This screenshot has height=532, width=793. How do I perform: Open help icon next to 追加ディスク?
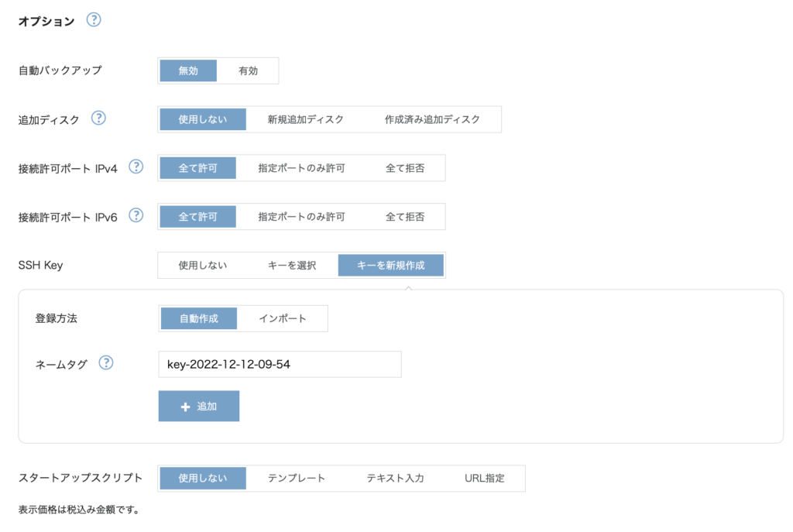[98, 118]
